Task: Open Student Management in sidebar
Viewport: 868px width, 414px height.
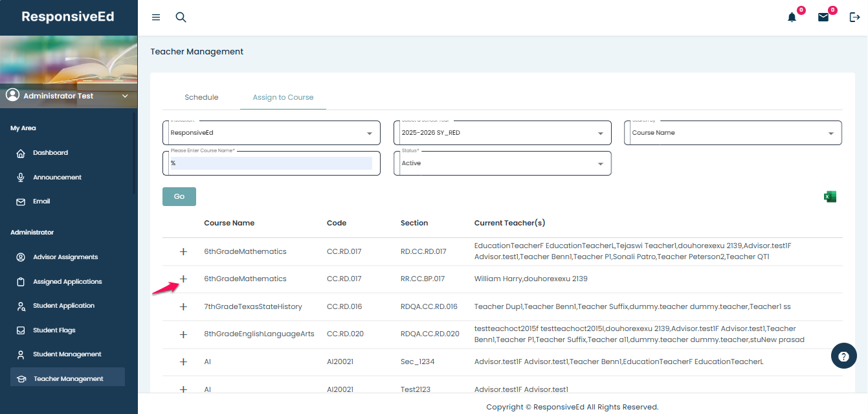Action: [x=67, y=354]
